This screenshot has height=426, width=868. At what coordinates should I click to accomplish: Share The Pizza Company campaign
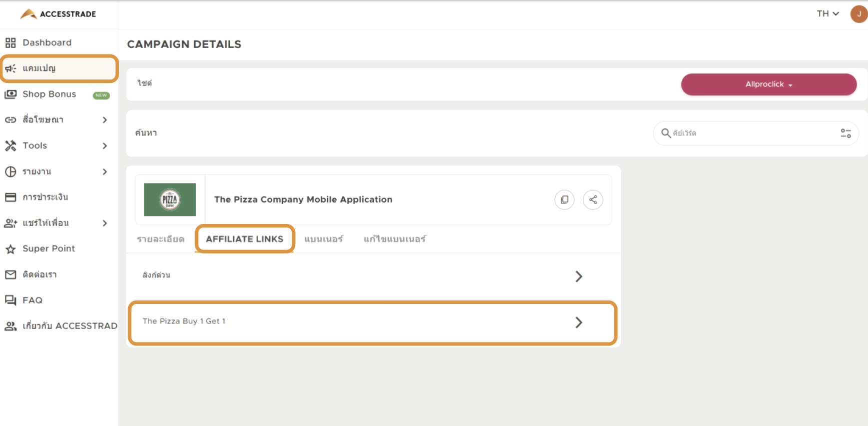(x=593, y=199)
